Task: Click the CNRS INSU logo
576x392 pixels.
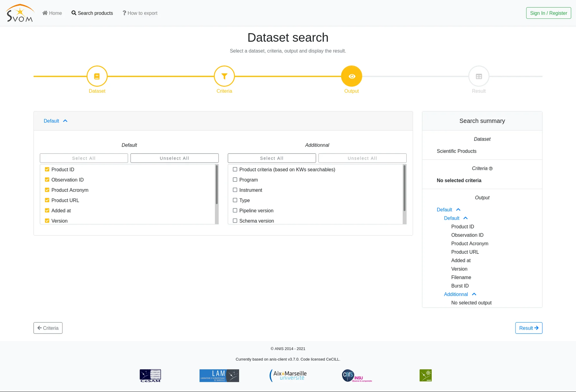Action: pyautogui.click(x=357, y=376)
